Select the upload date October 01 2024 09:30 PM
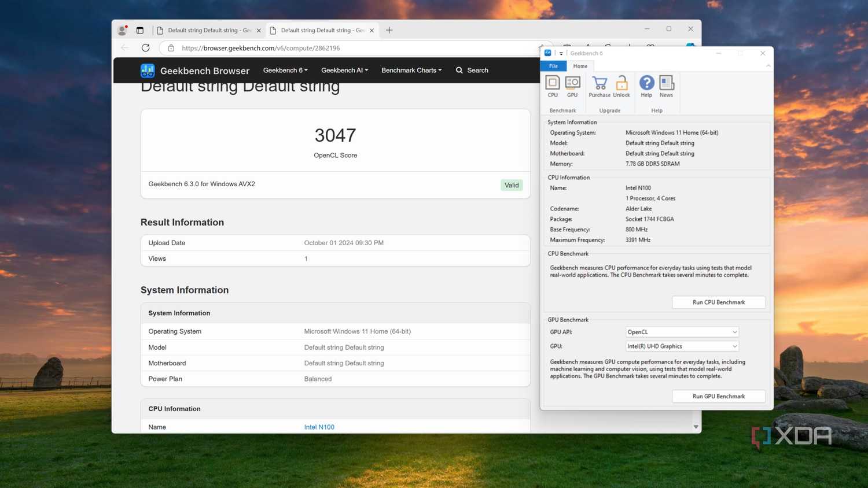The height and width of the screenshot is (488, 868). (344, 243)
